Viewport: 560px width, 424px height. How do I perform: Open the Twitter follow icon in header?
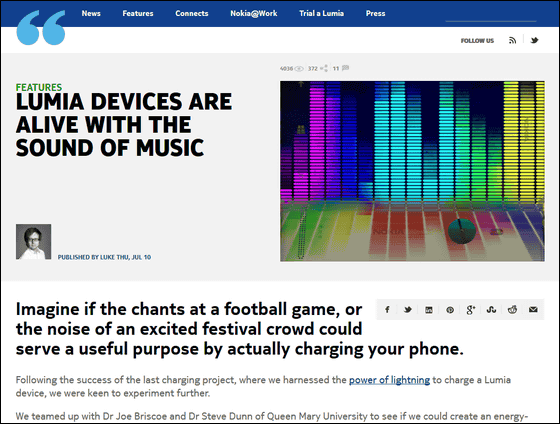coord(534,40)
